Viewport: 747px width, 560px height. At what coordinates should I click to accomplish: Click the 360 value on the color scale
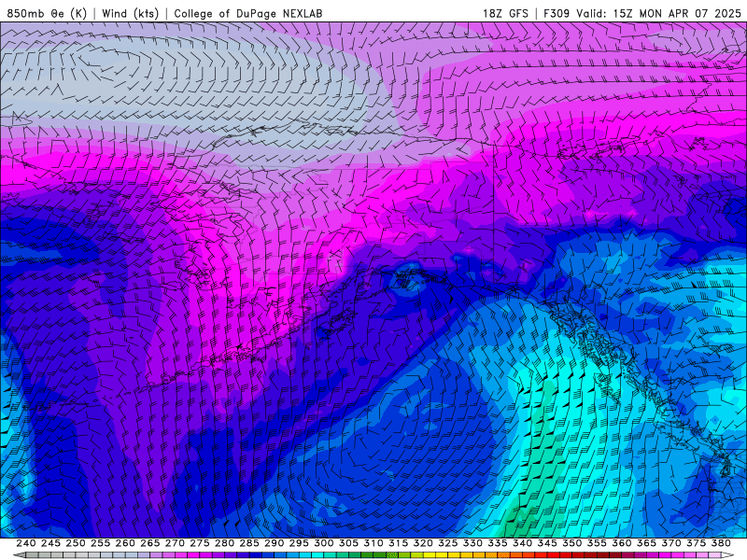click(622, 543)
